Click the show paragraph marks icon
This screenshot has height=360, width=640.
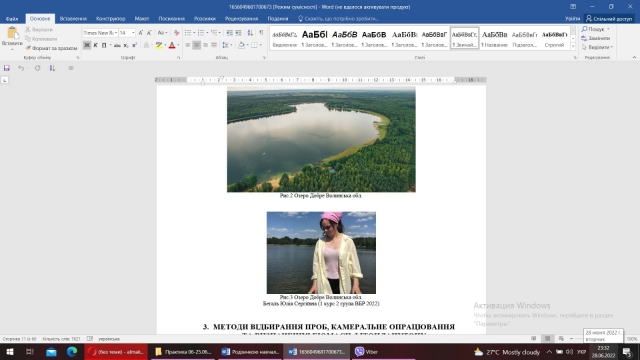coord(261,33)
